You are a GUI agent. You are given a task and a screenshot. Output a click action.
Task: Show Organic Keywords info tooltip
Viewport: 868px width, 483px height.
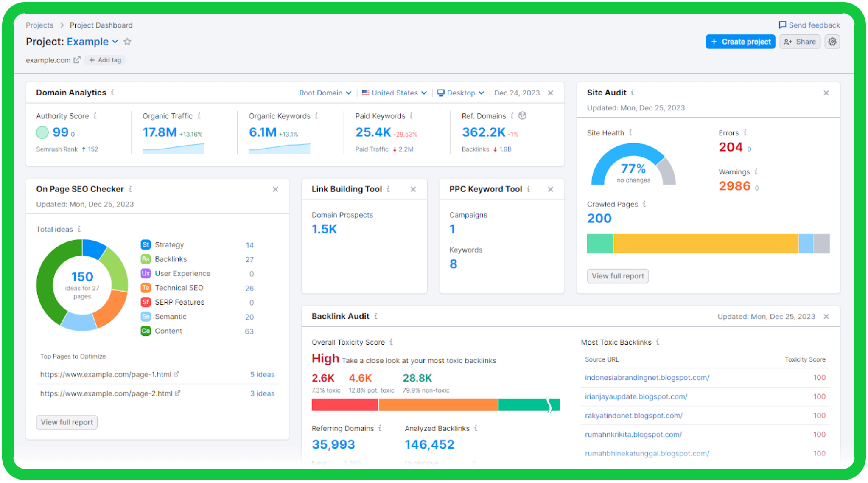(316, 115)
